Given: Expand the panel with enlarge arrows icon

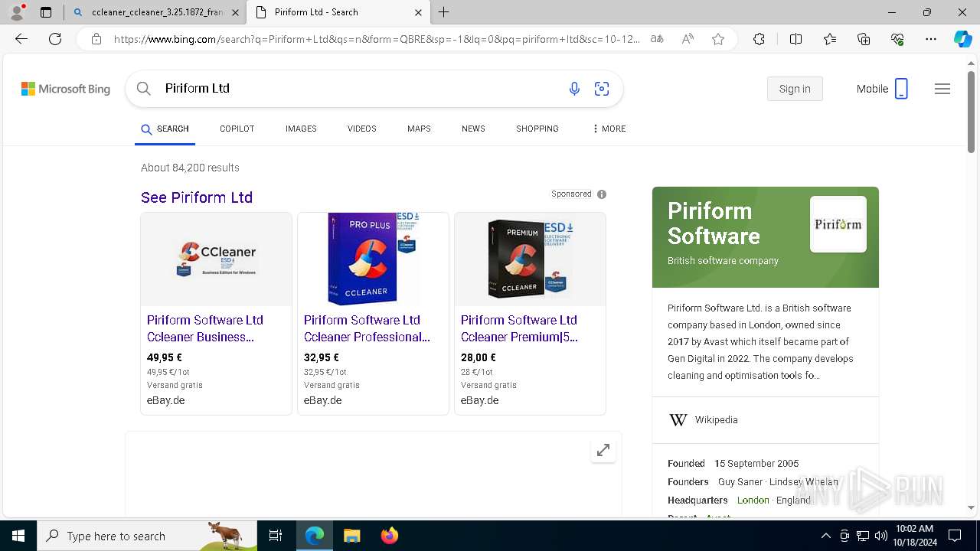Looking at the screenshot, I should [603, 450].
